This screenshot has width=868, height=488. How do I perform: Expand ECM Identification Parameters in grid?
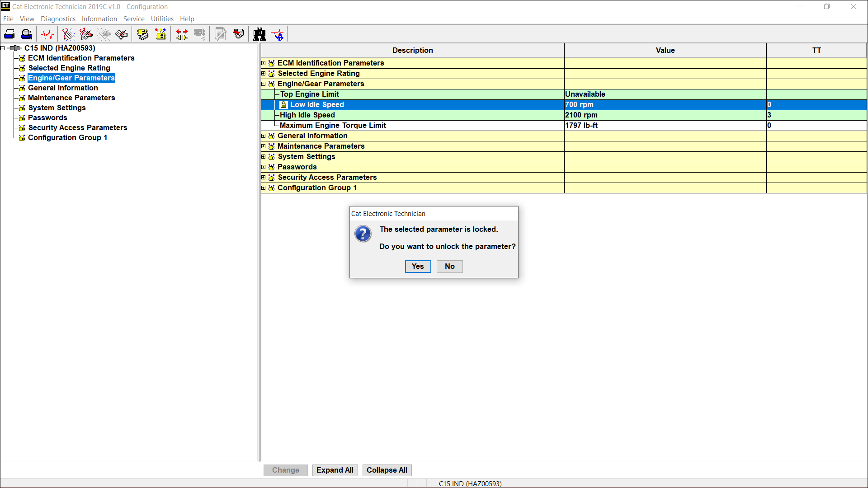pos(264,63)
